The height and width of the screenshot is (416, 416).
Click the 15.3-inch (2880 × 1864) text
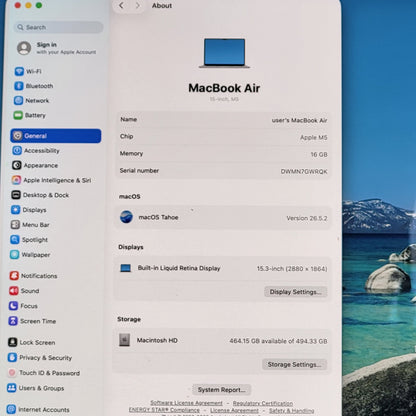[x=292, y=269]
